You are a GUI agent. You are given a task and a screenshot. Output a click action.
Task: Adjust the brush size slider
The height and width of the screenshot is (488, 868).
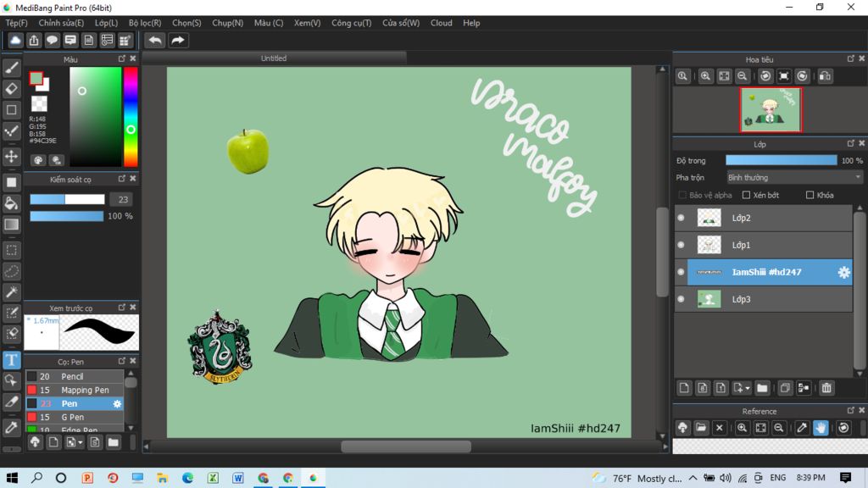pyautogui.click(x=67, y=199)
